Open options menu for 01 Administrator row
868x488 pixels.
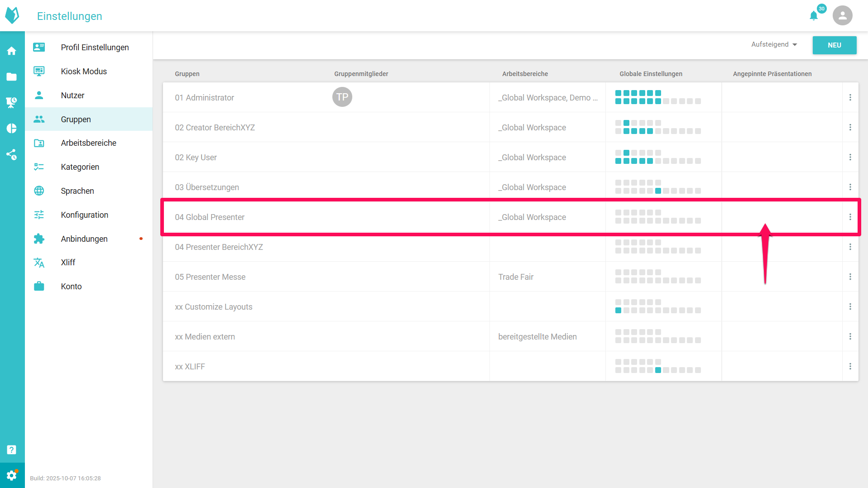click(x=850, y=97)
